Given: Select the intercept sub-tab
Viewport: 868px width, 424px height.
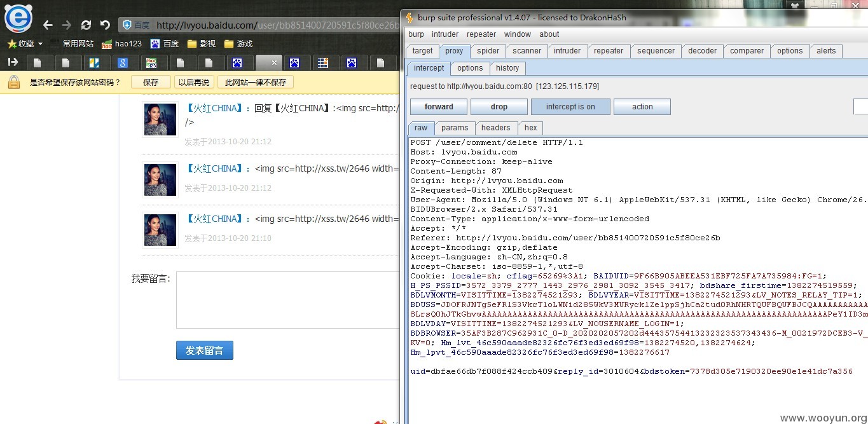Looking at the screenshot, I should click(x=429, y=68).
